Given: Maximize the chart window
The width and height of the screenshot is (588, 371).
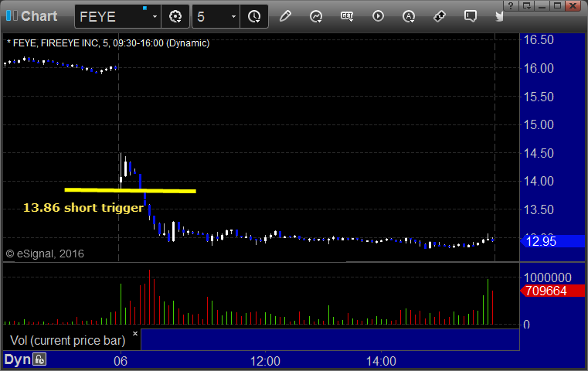Looking at the screenshot, I should pyautogui.click(x=558, y=5).
